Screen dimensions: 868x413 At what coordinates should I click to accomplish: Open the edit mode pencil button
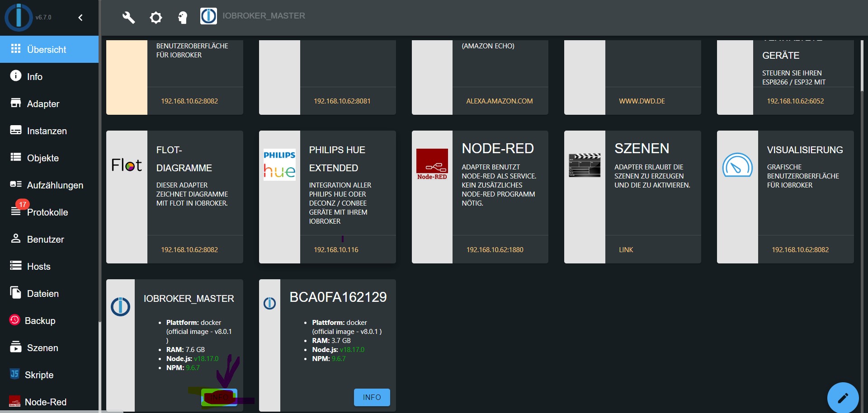[x=843, y=398]
